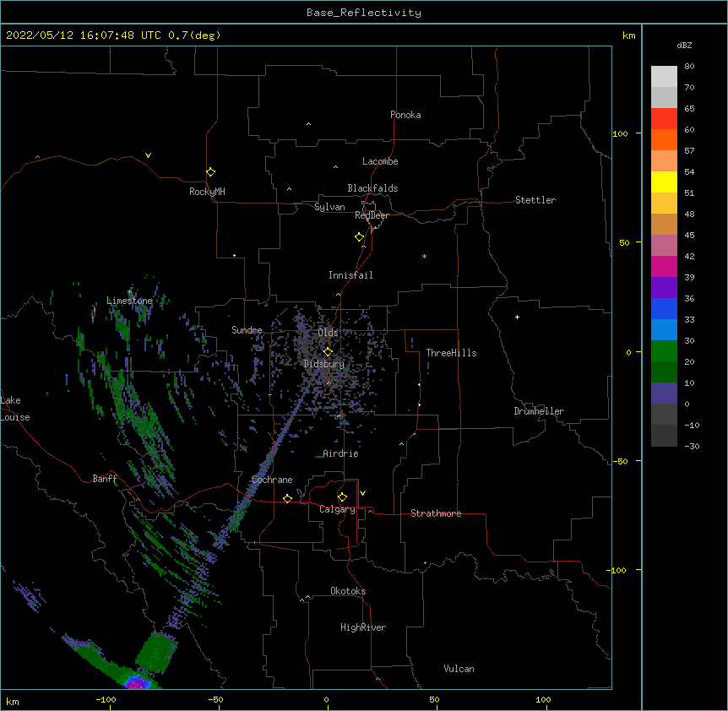
Task: Click the yellow V marker northeast of Calgary
Action: coord(362,493)
